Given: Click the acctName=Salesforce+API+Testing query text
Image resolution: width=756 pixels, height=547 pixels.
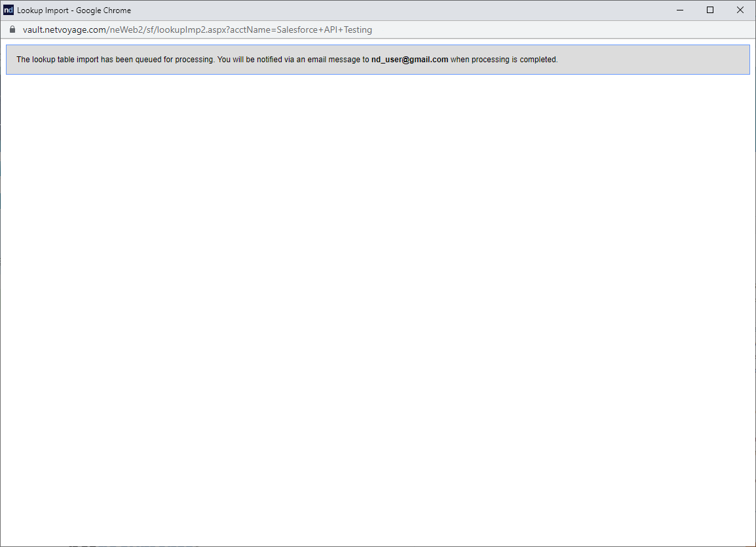Looking at the screenshot, I should pos(300,30).
